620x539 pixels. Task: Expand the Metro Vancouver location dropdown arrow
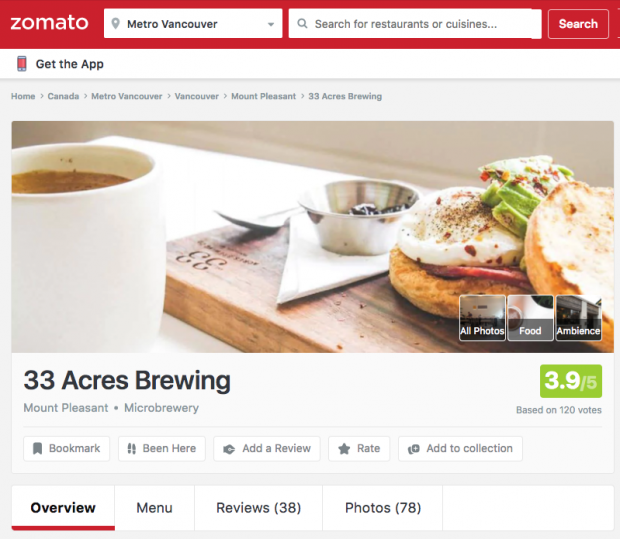point(271,24)
